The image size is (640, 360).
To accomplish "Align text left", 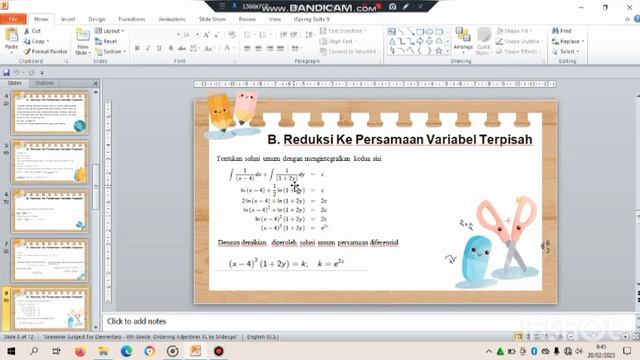I will coord(247,48).
